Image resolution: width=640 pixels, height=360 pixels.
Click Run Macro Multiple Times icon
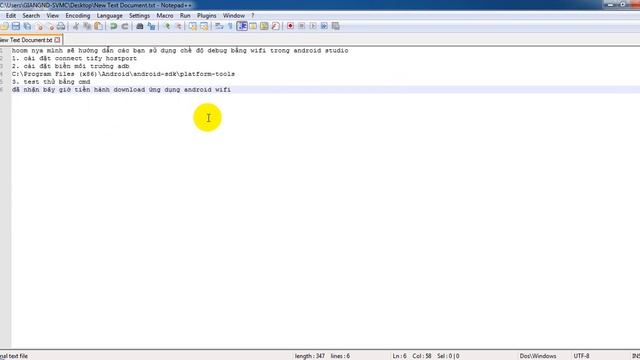tap(324, 26)
